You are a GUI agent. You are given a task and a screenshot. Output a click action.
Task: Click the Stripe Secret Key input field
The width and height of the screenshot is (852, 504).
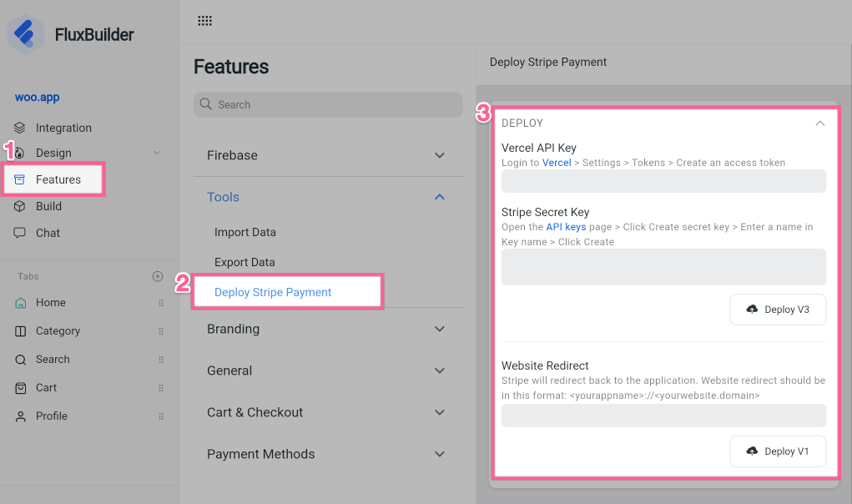click(663, 267)
